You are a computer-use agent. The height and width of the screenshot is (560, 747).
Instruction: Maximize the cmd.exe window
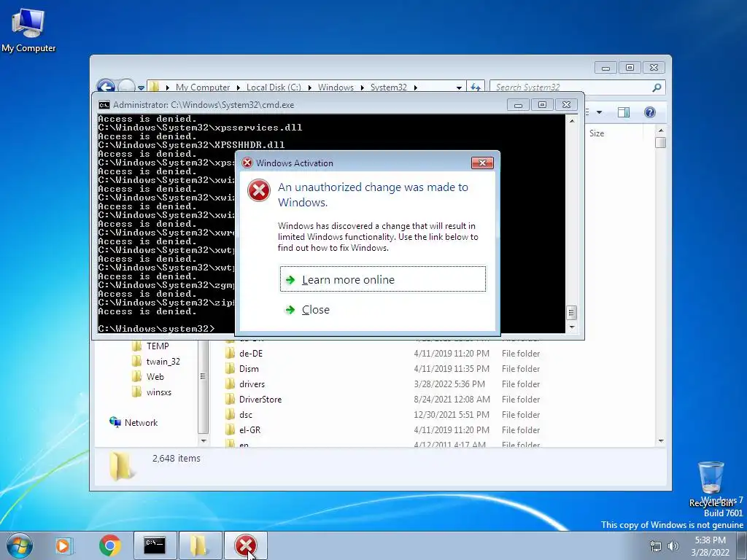pos(542,105)
